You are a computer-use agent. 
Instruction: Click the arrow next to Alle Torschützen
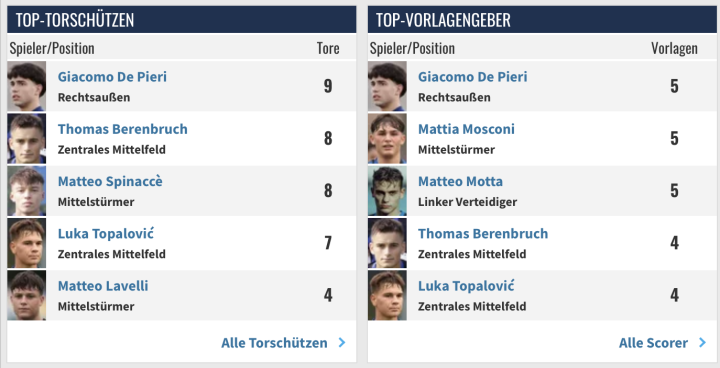(x=342, y=343)
